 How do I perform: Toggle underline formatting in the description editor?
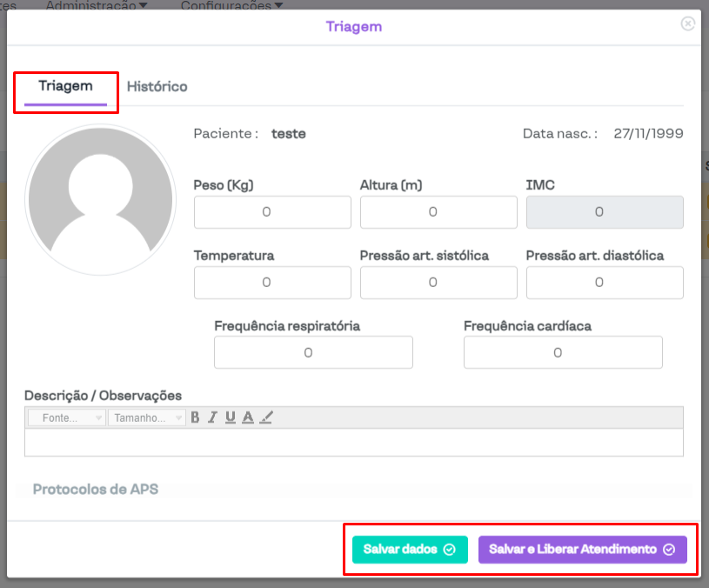pos(230,418)
